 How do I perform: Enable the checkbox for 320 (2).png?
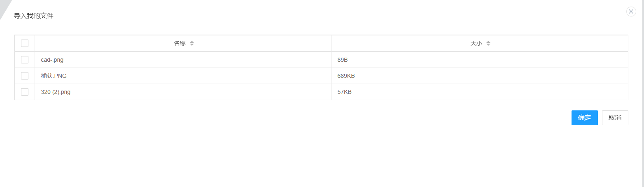pos(25,92)
